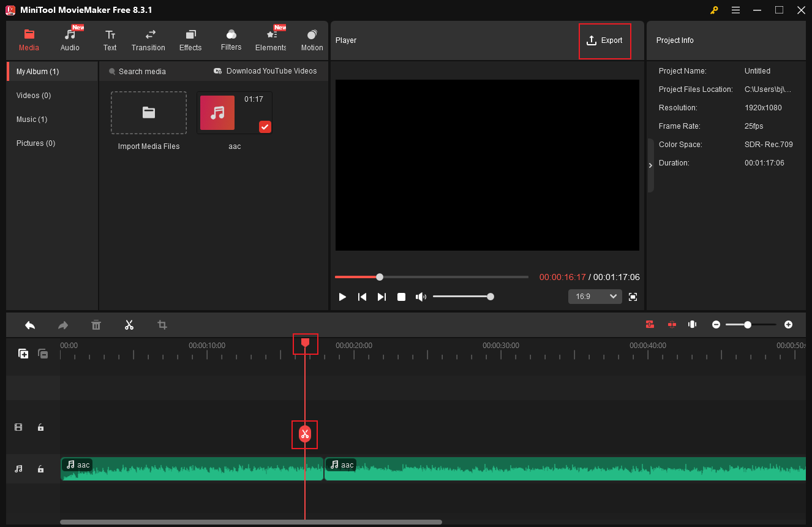
Task: Select the Split scissors tool
Action: click(x=129, y=325)
